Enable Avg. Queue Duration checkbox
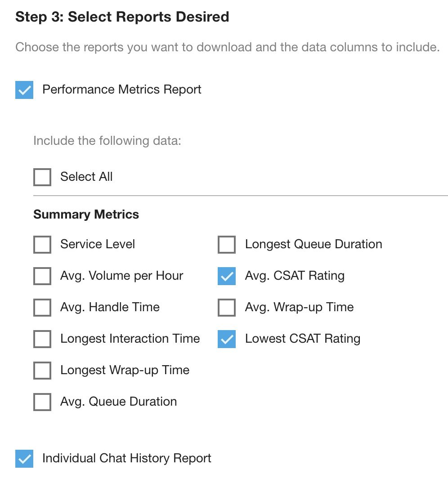The image size is (448, 492). tap(42, 402)
